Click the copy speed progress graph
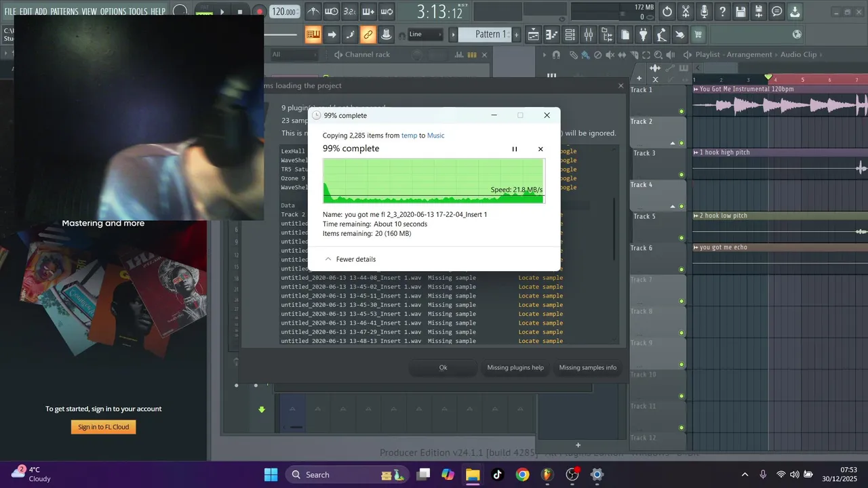868x488 pixels. (433, 180)
